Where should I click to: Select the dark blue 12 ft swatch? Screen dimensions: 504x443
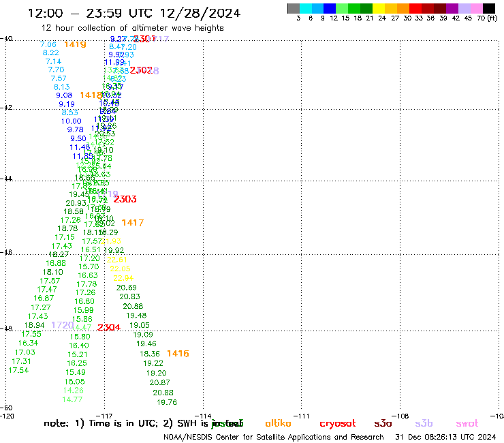click(x=330, y=8)
